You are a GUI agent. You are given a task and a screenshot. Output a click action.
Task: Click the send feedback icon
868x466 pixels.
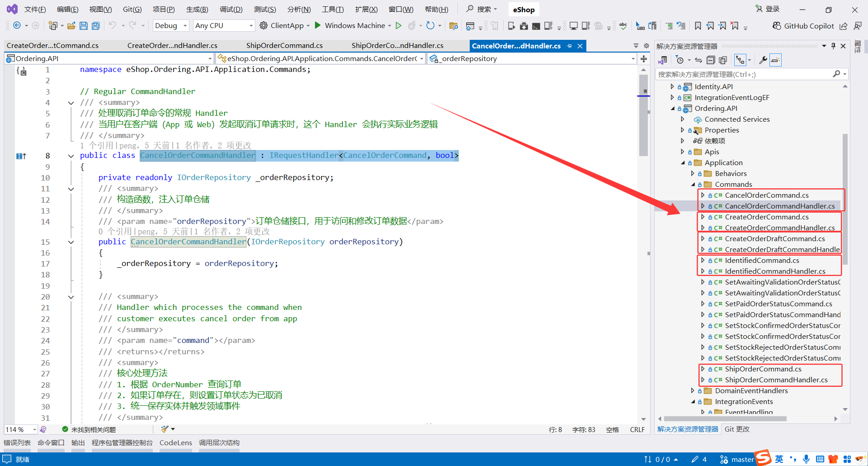[858, 26]
